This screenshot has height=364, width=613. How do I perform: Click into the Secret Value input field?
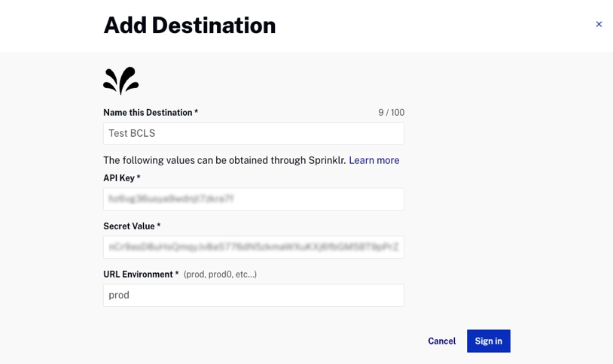pyautogui.click(x=253, y=247)
